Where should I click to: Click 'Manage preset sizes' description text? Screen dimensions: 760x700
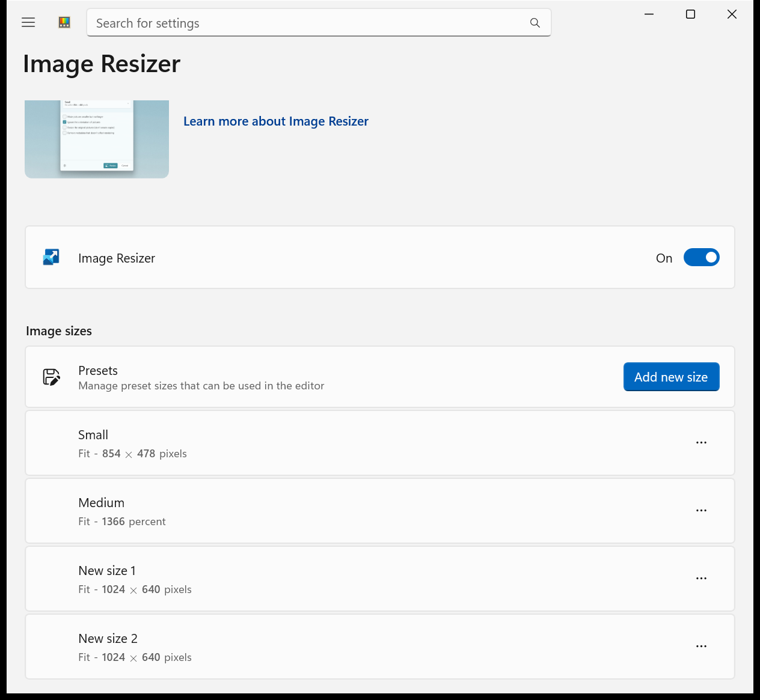pyautogui.click(x=201, y=386)
